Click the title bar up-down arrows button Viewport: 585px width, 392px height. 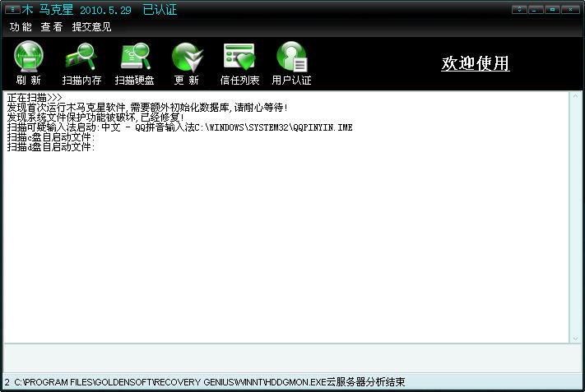coord(519,9)
